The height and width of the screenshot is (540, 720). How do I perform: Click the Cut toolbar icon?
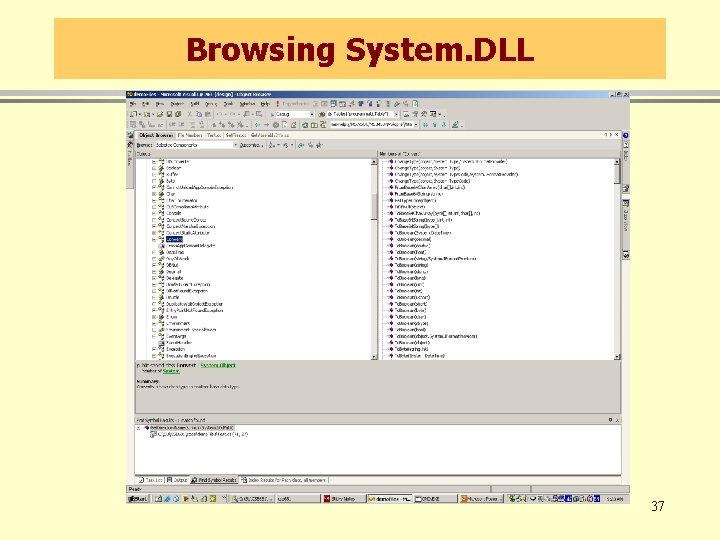click(x=190, y=114)
